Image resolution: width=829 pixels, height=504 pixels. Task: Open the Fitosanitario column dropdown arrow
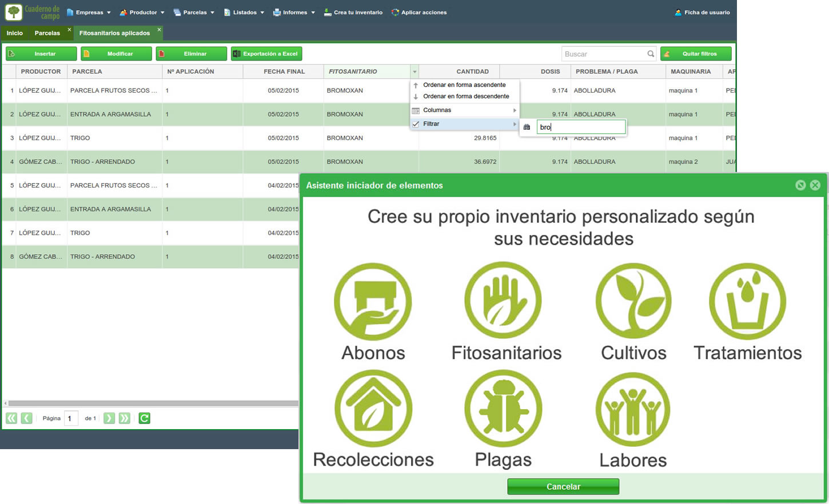click(414, 71)
